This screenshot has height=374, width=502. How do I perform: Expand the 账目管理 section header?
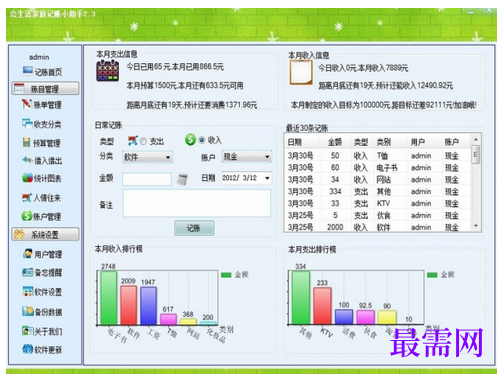coord(45,89)
